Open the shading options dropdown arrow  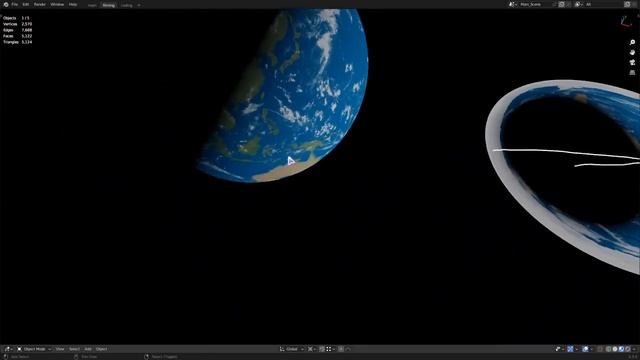(x=634, y=349)
